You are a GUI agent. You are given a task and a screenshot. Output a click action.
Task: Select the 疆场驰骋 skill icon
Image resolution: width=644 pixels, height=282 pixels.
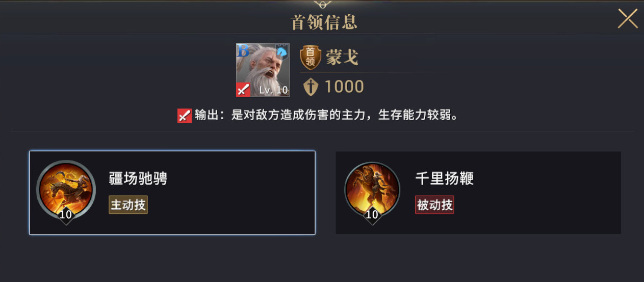click(66, 189)
